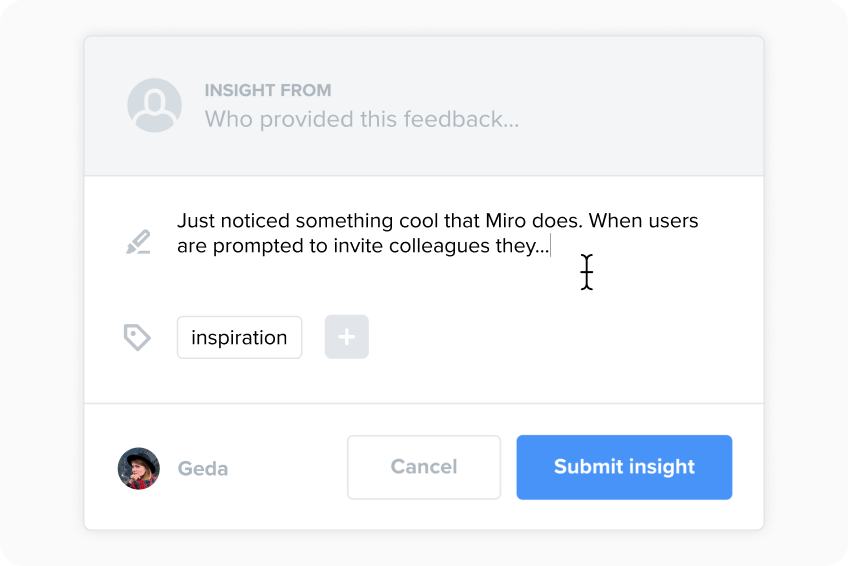Click the author name Geda

(x=203, y=469)
